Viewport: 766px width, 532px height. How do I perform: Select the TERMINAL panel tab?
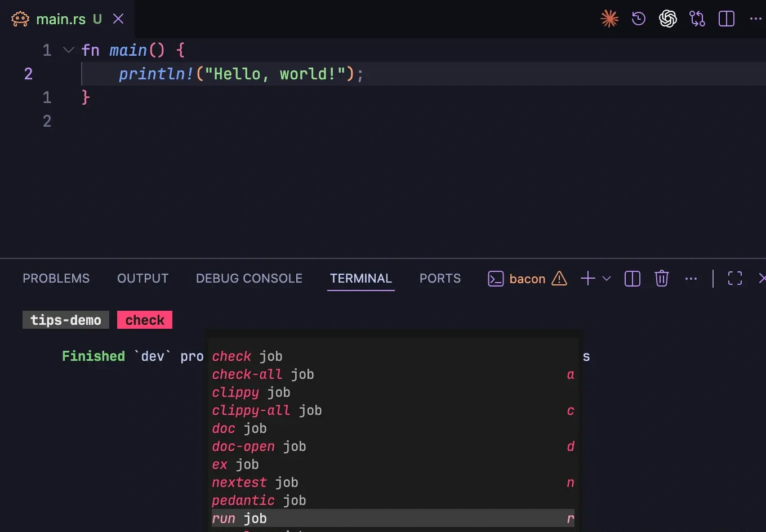tap(360, 278)
